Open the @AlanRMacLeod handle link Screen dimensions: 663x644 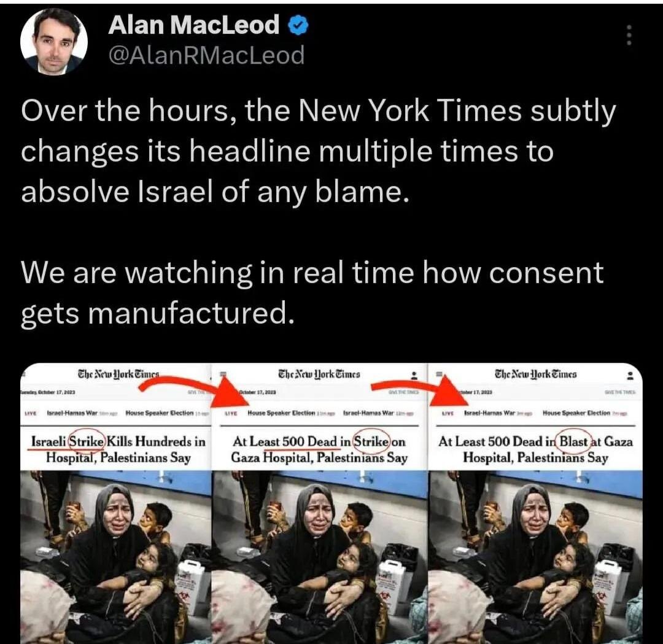click(206, 55)
